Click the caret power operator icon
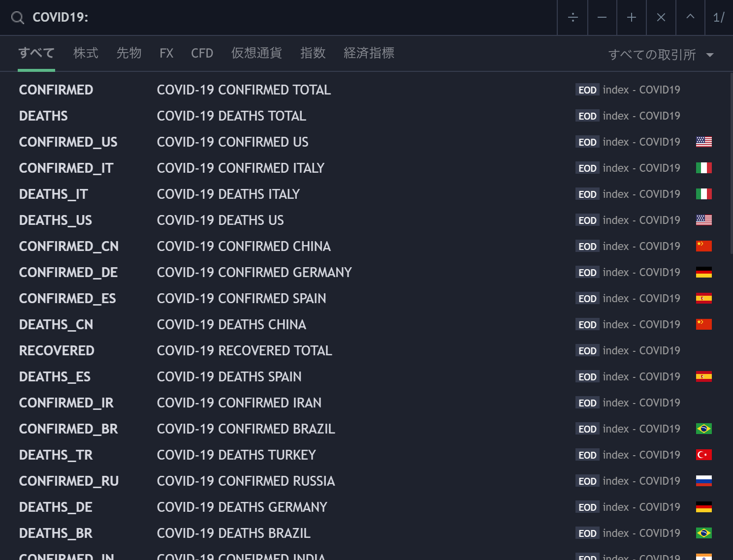 point(690,18)
